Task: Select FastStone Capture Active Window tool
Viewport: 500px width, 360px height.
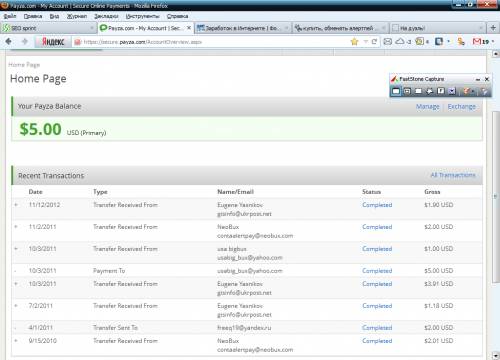Action: click(396, 91)
